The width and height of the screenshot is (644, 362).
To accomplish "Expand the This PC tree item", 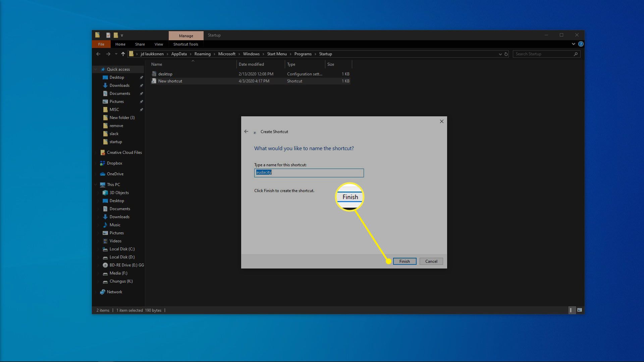I will click(96, 184).
